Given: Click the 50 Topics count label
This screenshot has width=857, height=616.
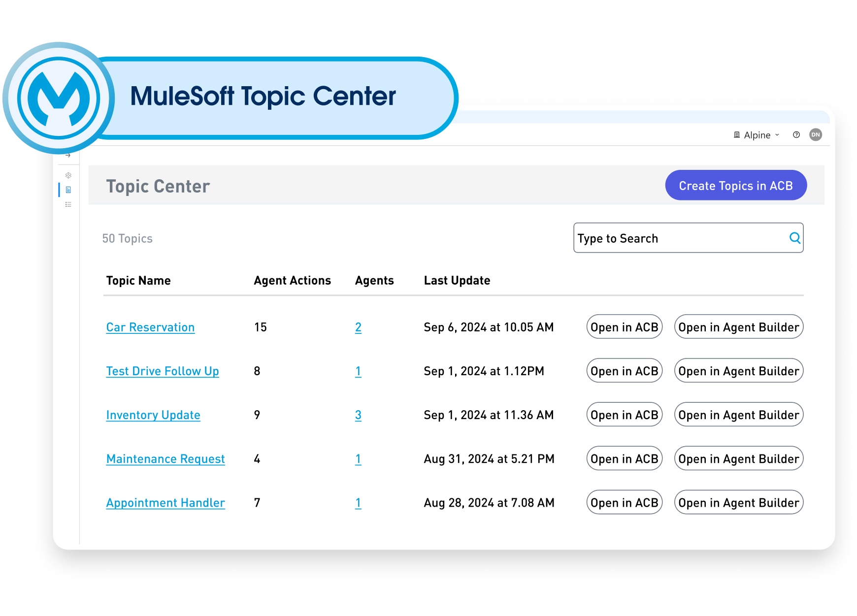Looking at the screenshot, I should coord(127,239).
